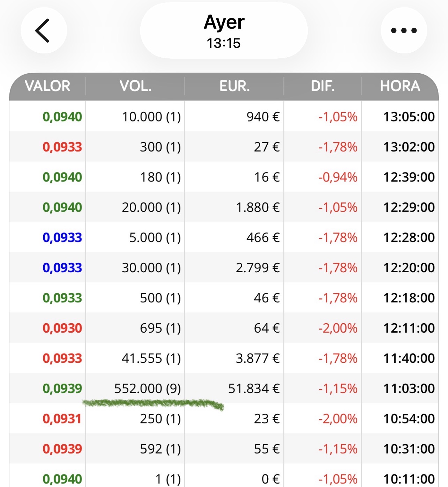Click amount 0 €
The height and width of the screenshot is (487, 448).
270,479
